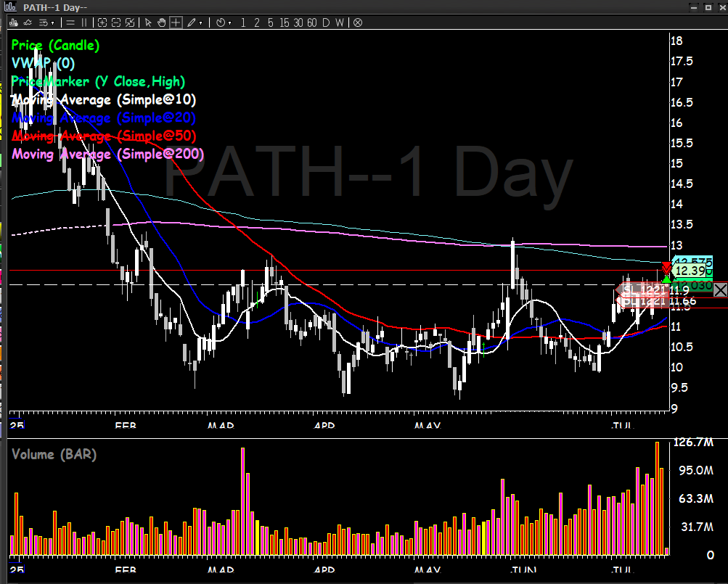The width and height of the screenshot is (728, 584).
Task: Click Moving Average (Simple@10) legend
Action: pyautogui.click(x=104, y=100)
